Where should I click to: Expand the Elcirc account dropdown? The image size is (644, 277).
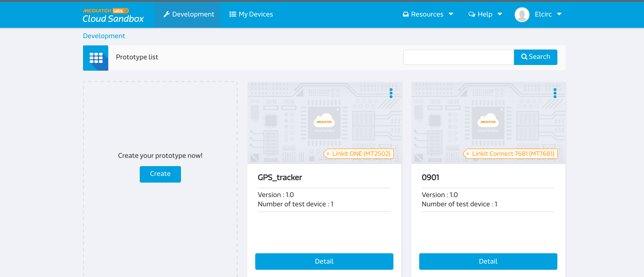(x=559, y=14)
